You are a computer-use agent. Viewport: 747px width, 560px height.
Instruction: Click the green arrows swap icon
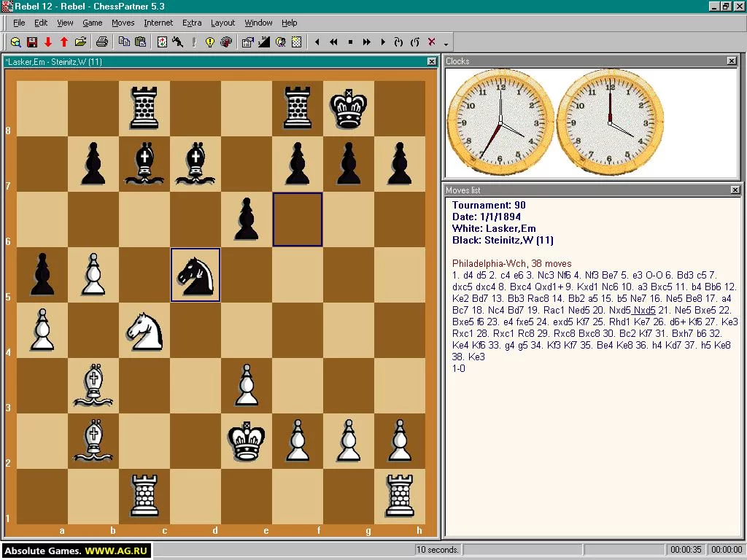pos(162,42)
